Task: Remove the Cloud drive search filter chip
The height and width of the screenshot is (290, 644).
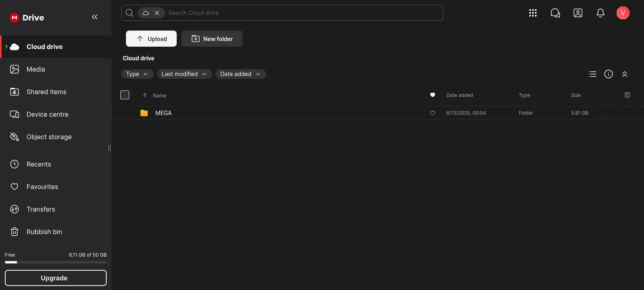Action: pos(157,13)
